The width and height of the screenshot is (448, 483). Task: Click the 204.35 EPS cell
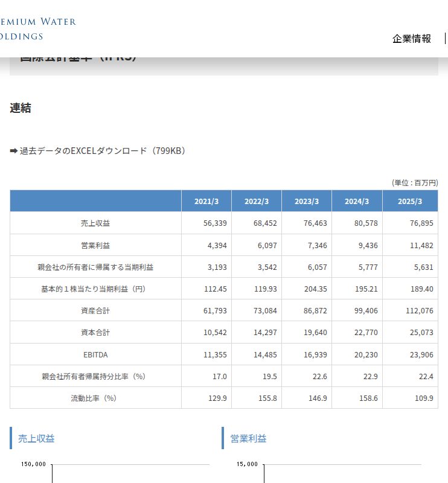(307, 289)
